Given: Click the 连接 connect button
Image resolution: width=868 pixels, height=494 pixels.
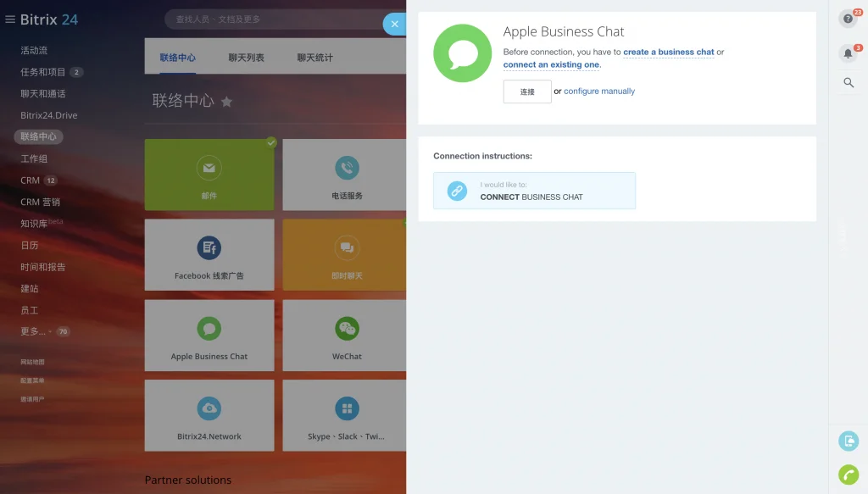Looking at the screenshot, I should tap(527, 92).
